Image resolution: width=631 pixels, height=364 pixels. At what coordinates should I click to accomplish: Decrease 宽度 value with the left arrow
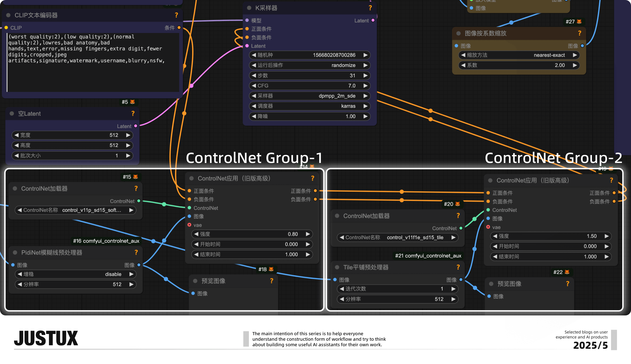click(x=17, y=135)
